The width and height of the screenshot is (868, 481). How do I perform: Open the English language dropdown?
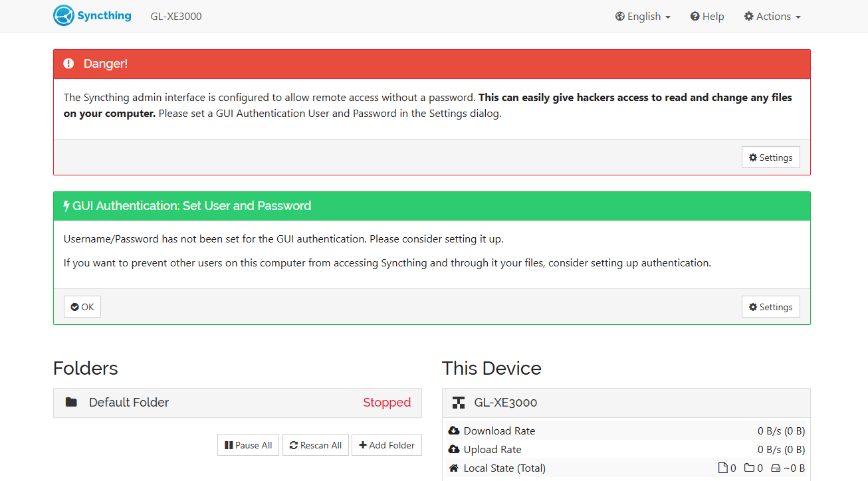(643, 17)
